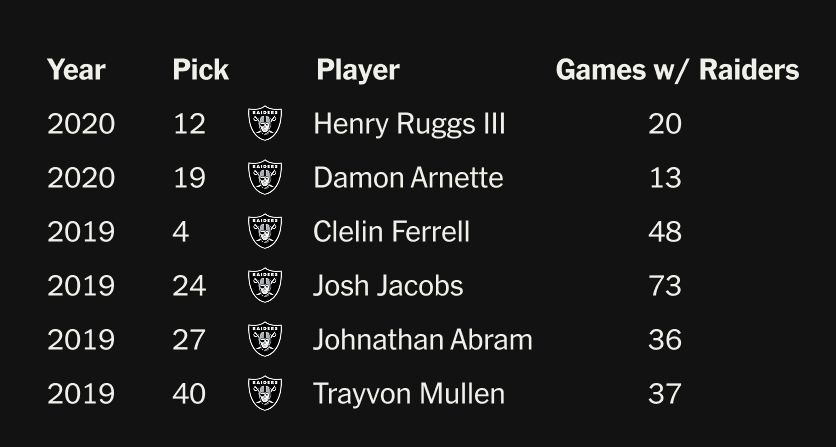Click games value 73 for Josh Jacobs
Viewport: 836px width, 447px height.
(x=664, y=286)
